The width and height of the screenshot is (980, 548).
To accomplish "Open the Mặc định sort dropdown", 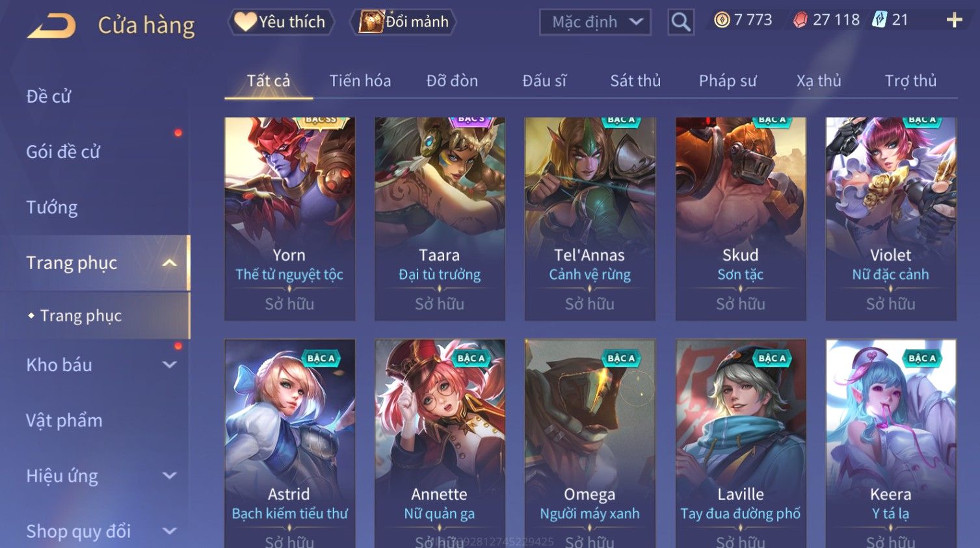I will tap(595, 22).
